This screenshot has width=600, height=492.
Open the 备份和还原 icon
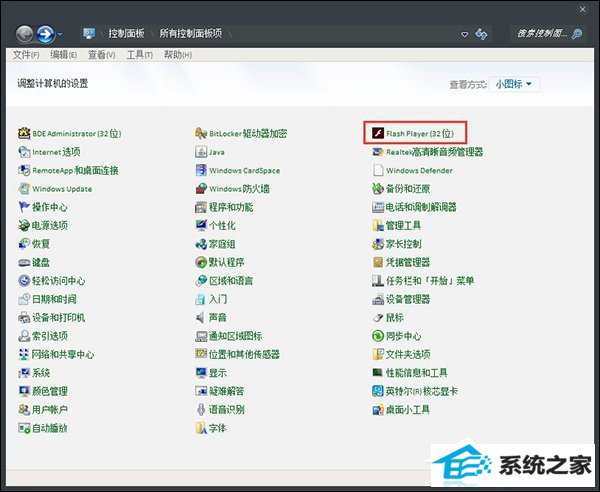click(378, 189)
